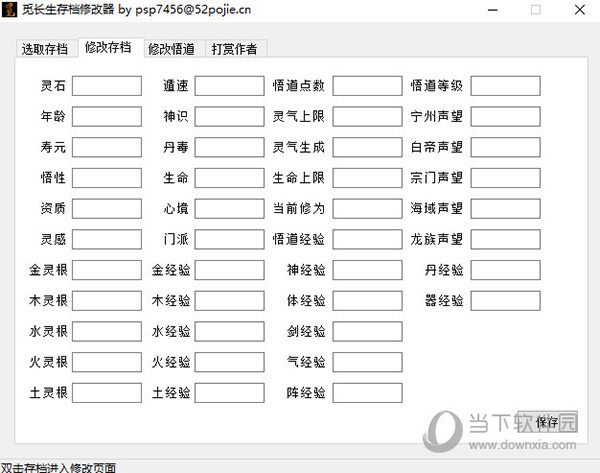Open the 打赏作者 tab
This screenshot has height=473, width=600.
(236, 49)
